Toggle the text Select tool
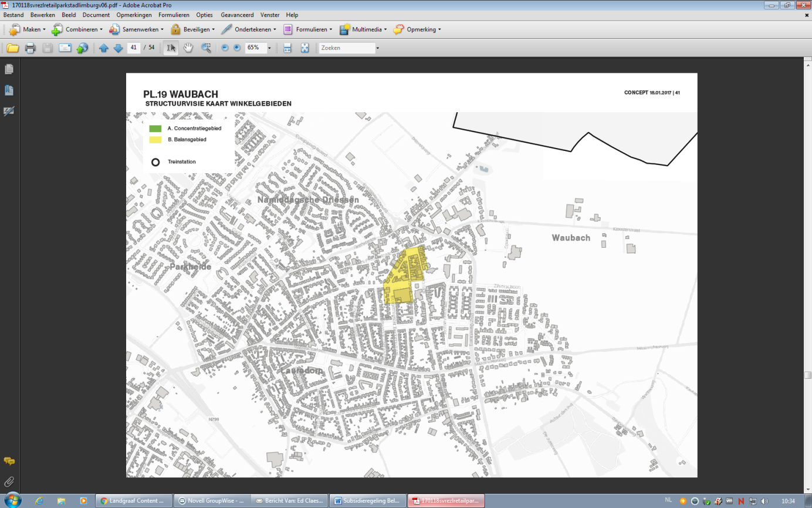The image size is (812, 508). (x=171, y=48)
